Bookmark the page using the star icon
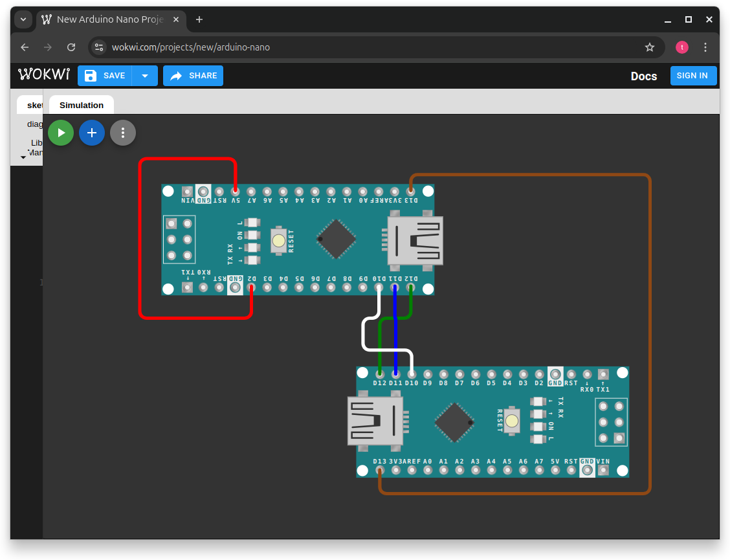 point(650,47)
